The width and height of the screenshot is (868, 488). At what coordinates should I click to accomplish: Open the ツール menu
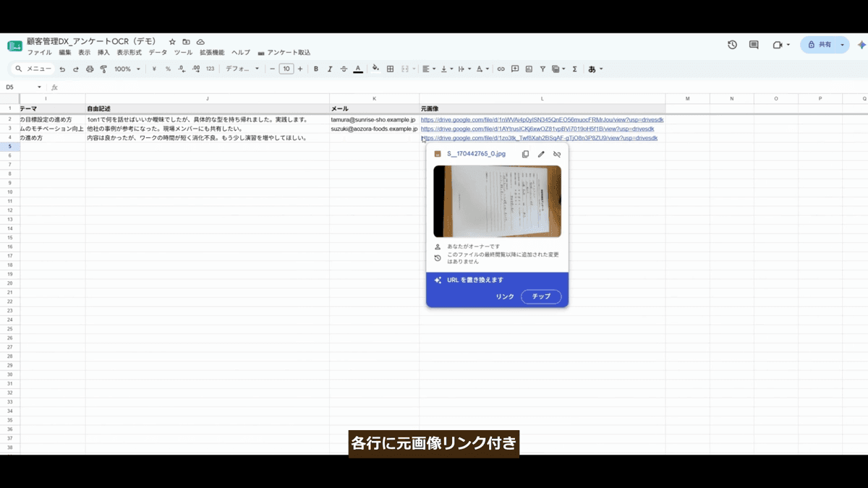point(183,53)
